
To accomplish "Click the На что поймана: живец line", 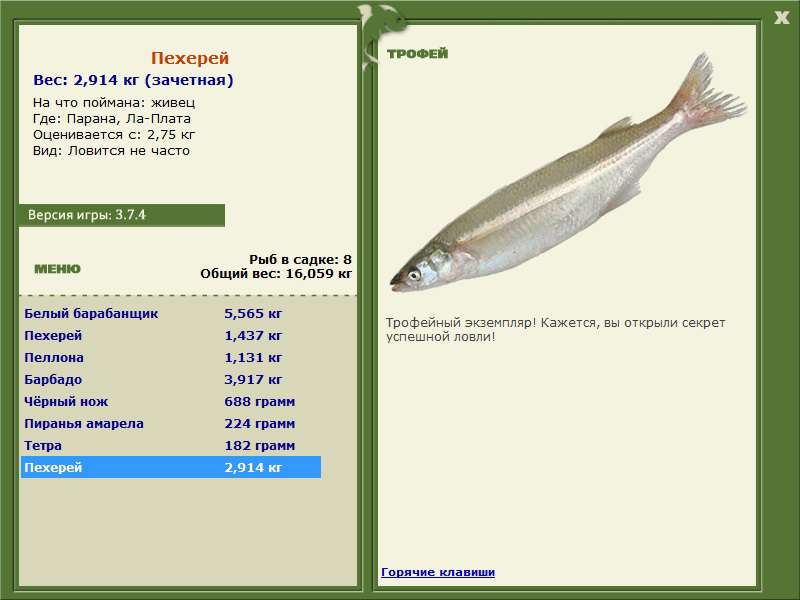I will tap(114, 103).
